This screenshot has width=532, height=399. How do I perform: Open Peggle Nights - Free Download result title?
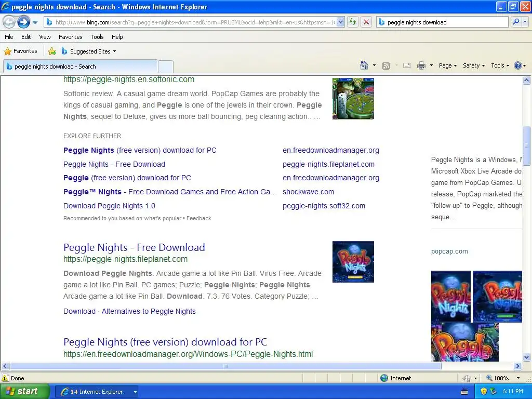pyautogui.click(x=134, y=247)
